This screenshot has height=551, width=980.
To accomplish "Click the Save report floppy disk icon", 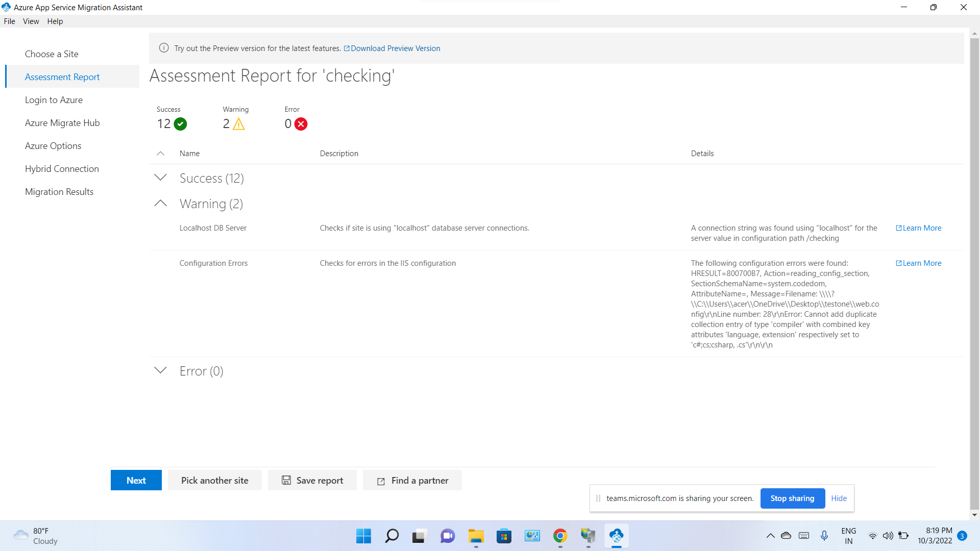I will pyautogui.click(x=287, y=480).
